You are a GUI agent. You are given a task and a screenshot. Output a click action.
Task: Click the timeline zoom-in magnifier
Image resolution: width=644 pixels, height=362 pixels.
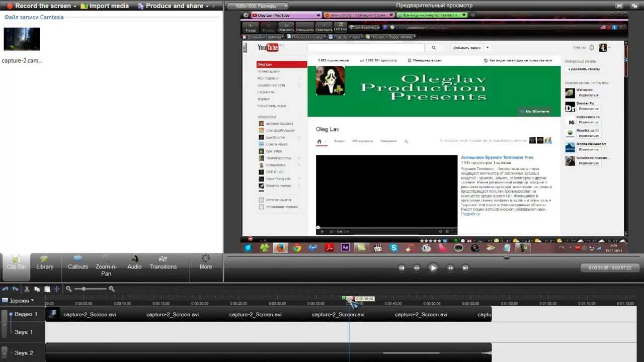pyautogui.click(x=112, y=289)
